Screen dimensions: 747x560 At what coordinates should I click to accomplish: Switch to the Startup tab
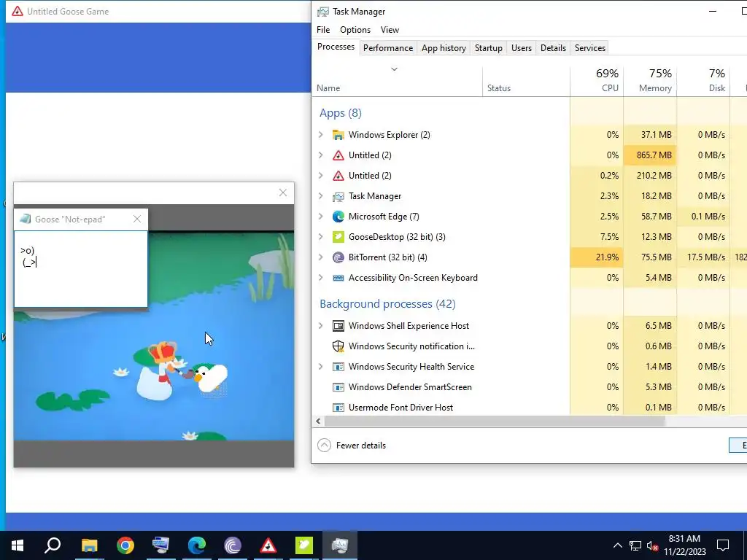488,48
